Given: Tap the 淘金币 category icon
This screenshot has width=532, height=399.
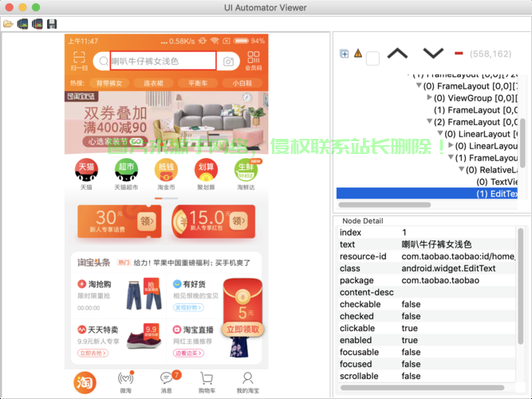Looking at the screenshot, I should pos(166,174).
